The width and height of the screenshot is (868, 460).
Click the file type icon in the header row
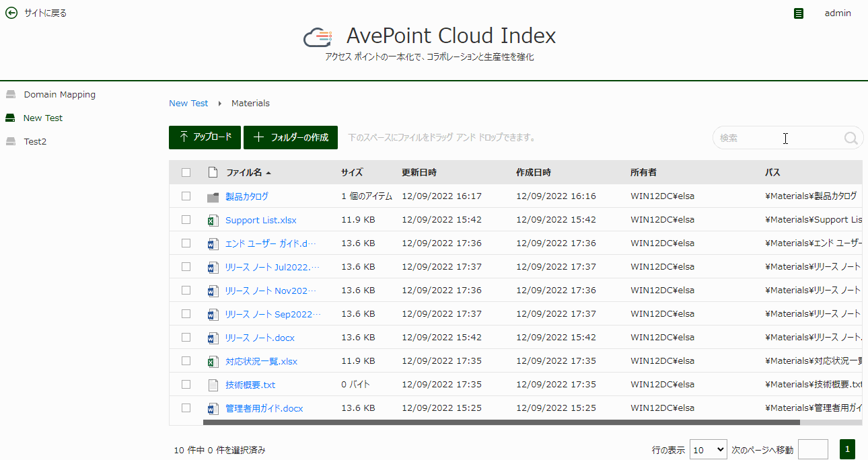(213, 172)
